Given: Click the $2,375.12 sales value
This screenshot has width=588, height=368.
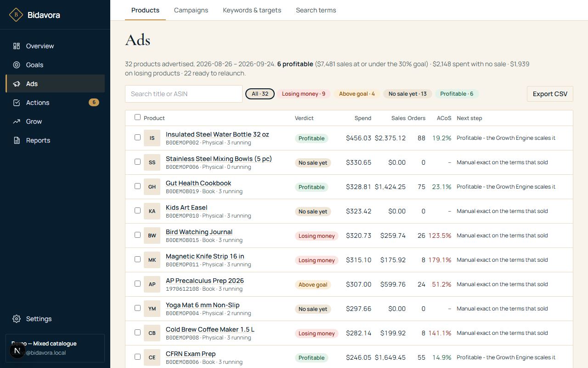Looking at the screenshot, I should pos(390,138).
